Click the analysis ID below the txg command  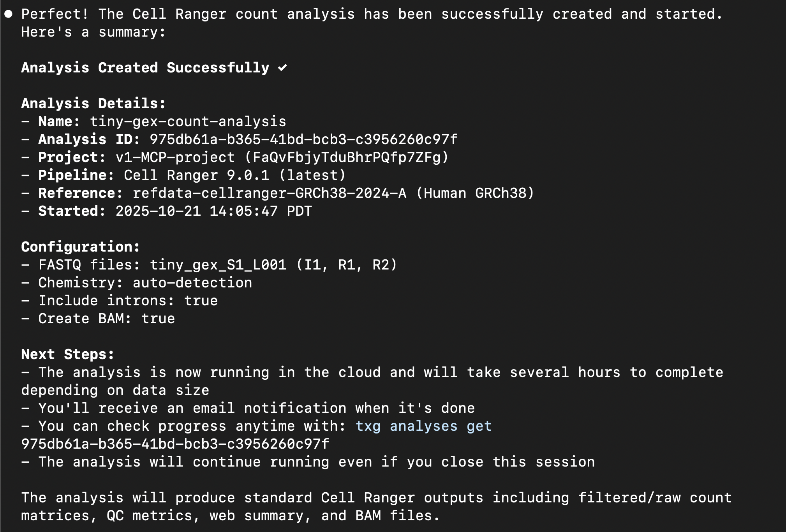tap(175, 444)
